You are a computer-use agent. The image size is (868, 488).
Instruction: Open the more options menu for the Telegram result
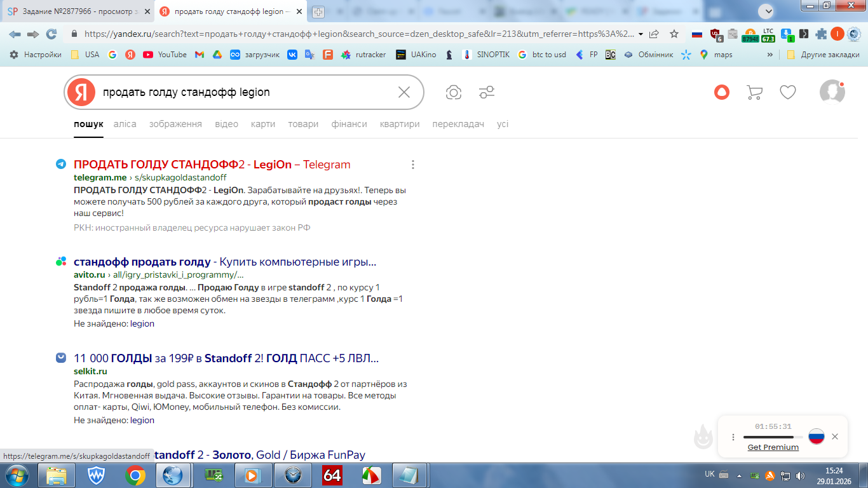click(x=413, y=165)
